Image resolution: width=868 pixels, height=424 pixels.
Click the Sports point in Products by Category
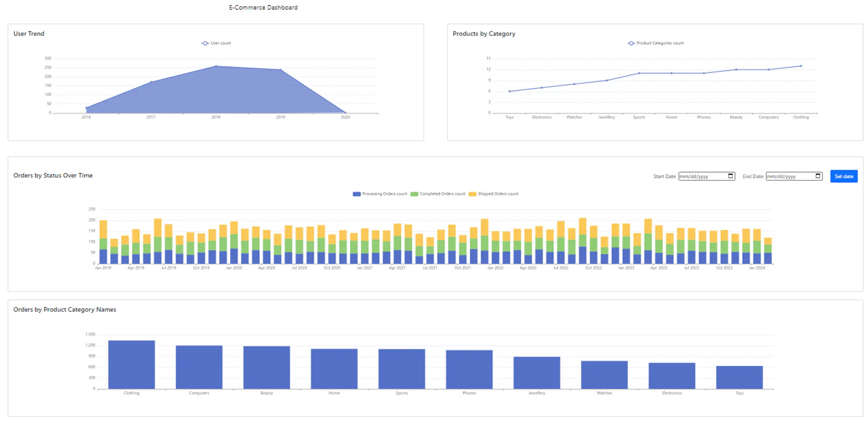pyautogui.click(x=639, y=73)
